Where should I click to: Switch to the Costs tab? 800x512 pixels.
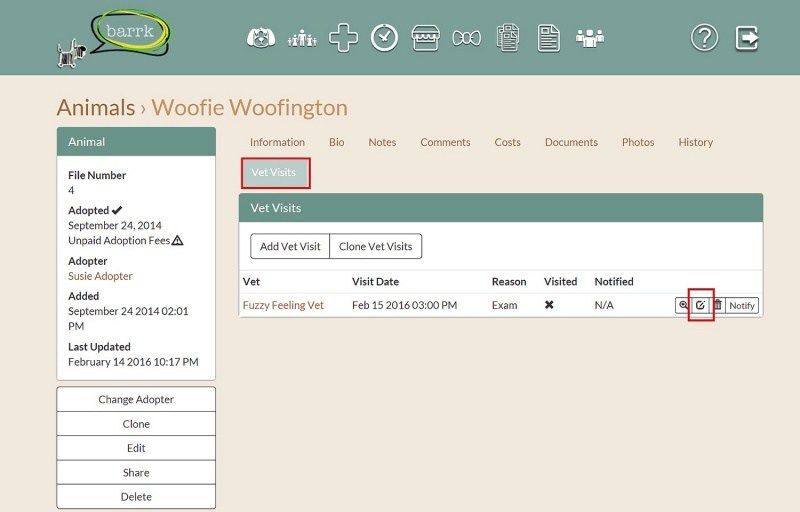(507, 142)
